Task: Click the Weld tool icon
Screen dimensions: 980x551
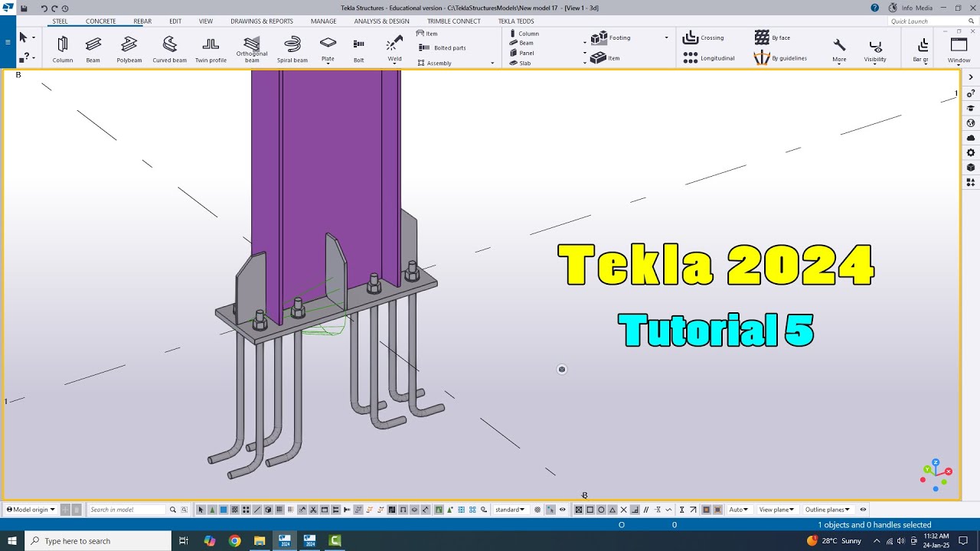Action: point(394,44)
